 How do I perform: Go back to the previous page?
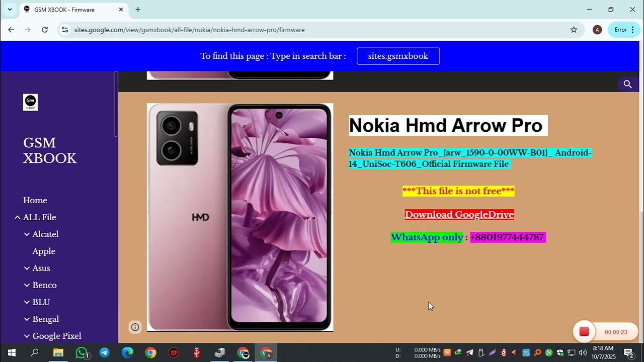11,30
